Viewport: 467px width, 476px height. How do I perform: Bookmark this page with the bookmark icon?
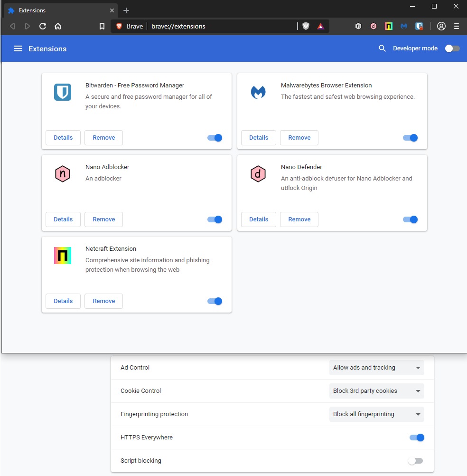102,26
